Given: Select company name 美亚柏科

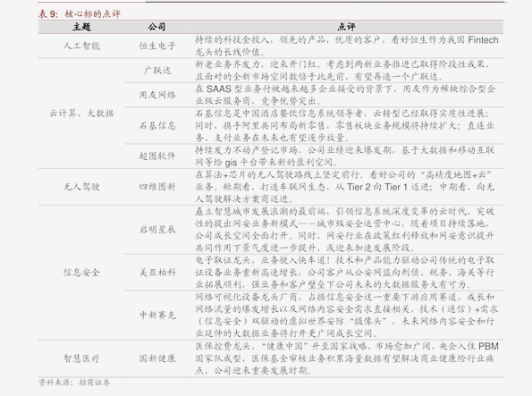Looking at the screenshot, I should [x=157, y=272].
